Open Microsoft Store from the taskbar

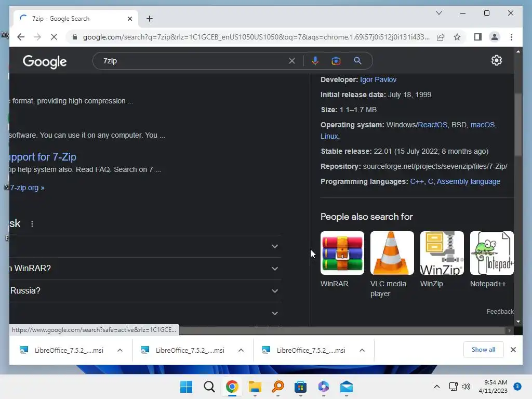pos(301,387)
